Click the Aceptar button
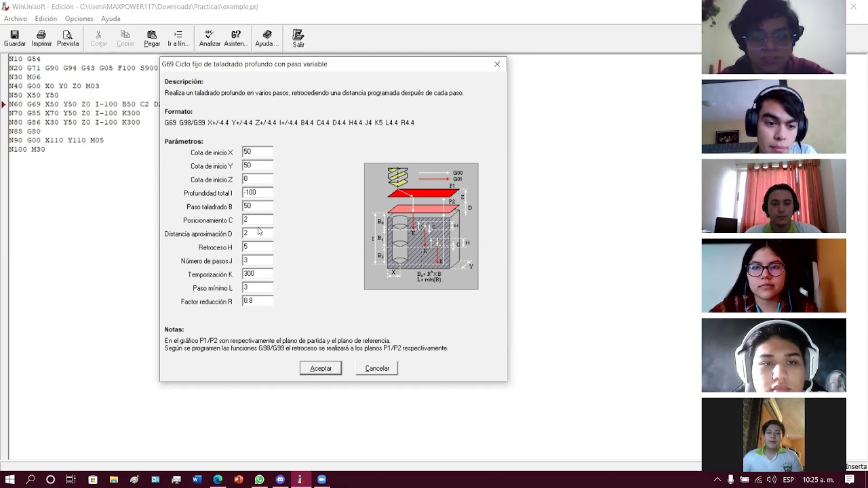868x488 pixels. click(321, 368)
